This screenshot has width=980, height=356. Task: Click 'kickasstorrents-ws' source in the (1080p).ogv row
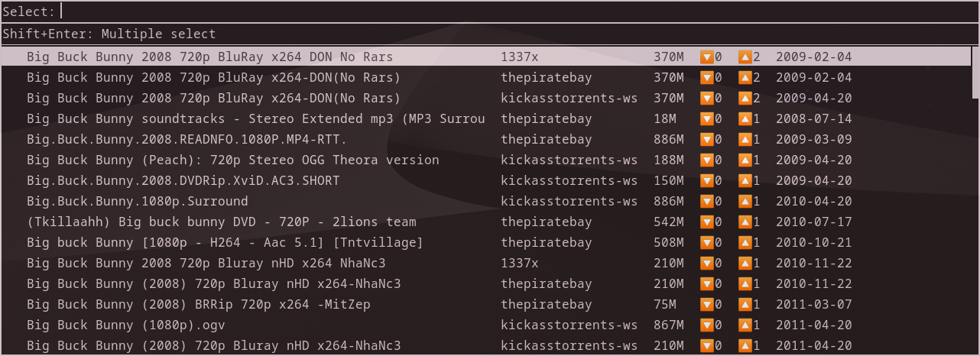[x=570, y=325]
